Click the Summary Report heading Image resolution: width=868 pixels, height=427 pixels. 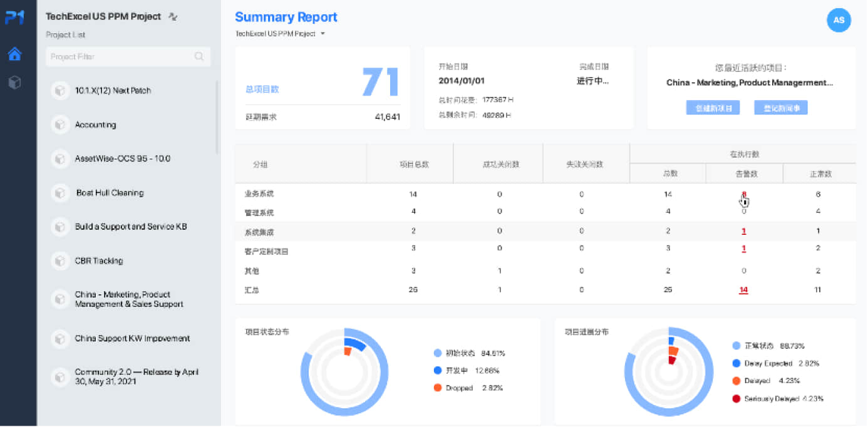(x=286, y=17)
